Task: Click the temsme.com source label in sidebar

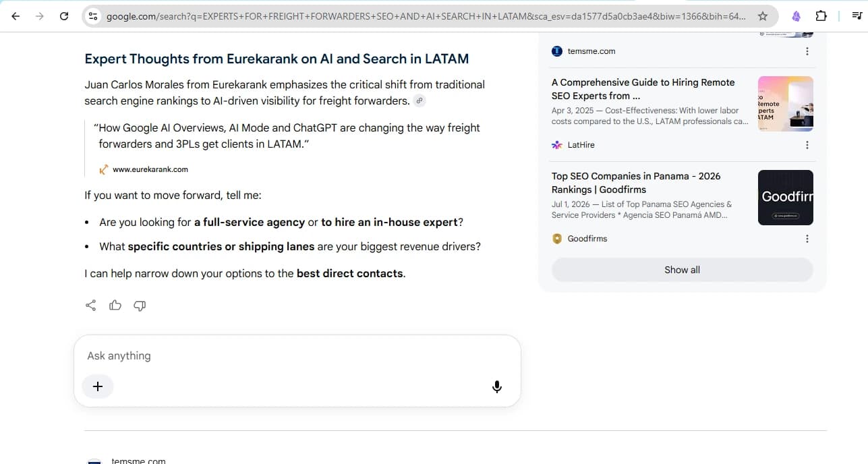Action: (591, 51)
